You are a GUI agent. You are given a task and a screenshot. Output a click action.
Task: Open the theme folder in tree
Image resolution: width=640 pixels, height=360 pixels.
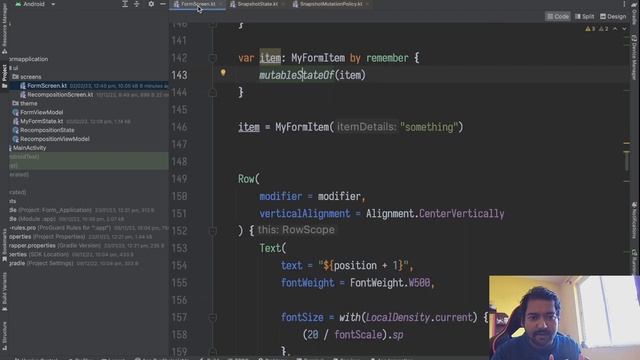pyautogui.click(x=29, y=104)
